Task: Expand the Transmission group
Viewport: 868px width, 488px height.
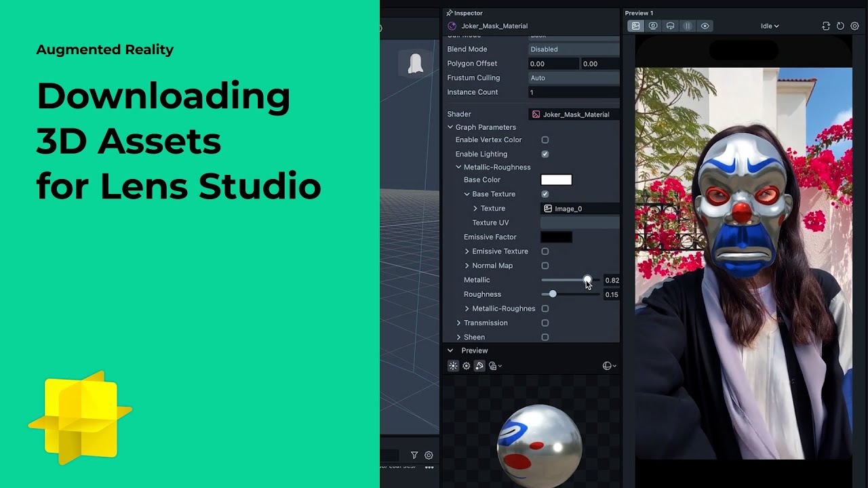Action: [x=458, y=323]
